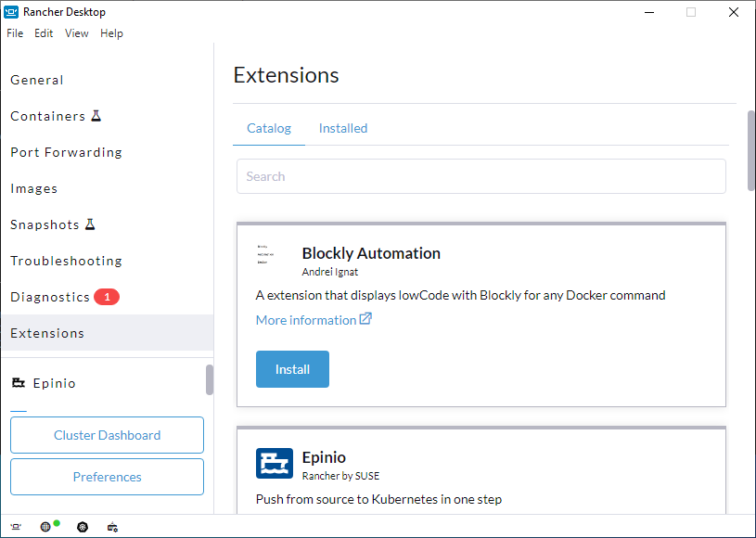Go to the General page
This screenshot has width=756, height=538.
108,80
